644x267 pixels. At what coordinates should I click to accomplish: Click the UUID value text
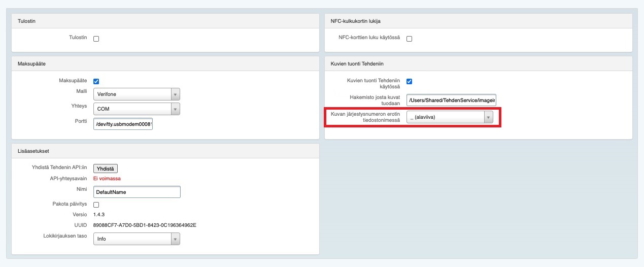(145, 225)
